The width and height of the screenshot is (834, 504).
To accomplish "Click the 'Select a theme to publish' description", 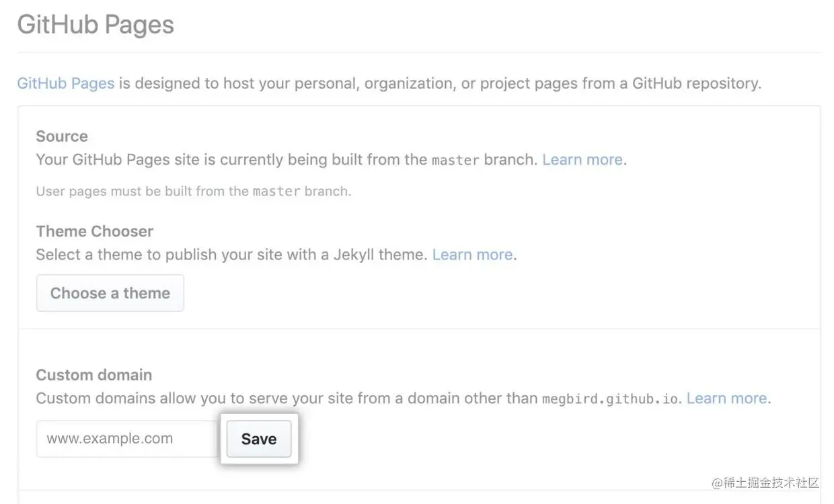I will tap(231, 255).
